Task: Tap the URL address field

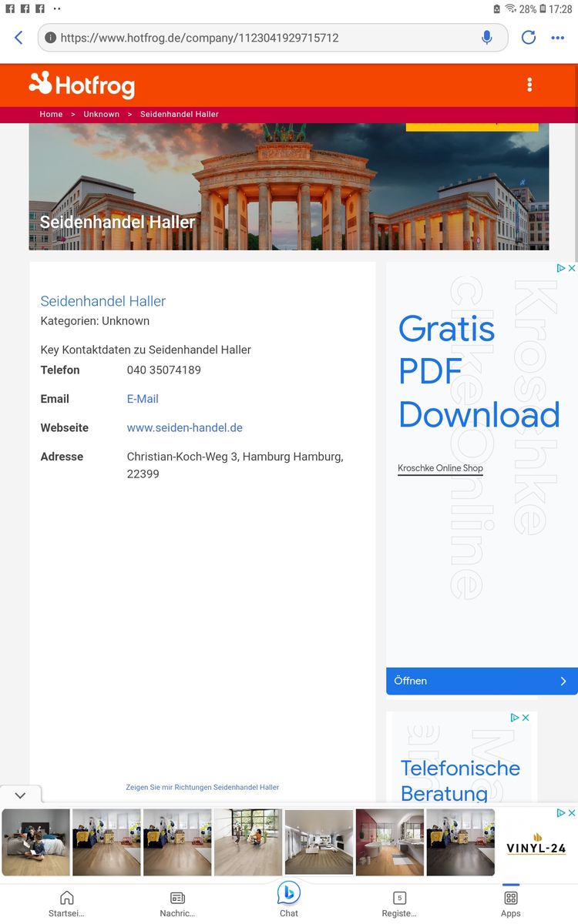Action: (262, 38)
